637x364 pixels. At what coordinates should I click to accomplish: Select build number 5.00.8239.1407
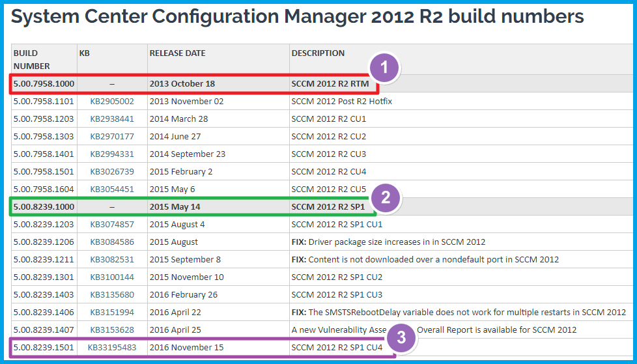pos(44,330)
